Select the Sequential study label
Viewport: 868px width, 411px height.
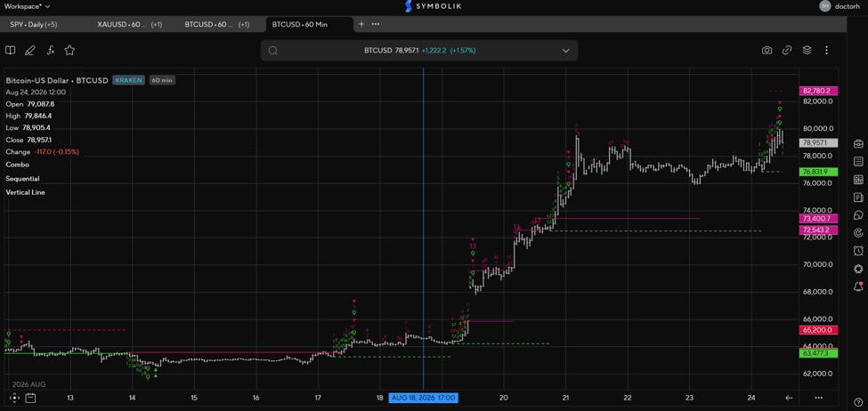pos(22,179)
